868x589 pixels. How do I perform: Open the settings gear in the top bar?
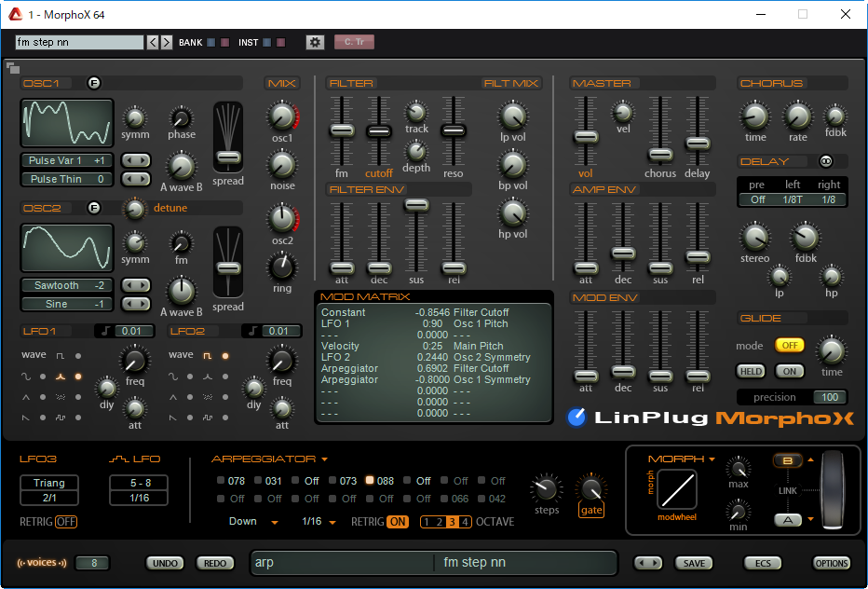pos(315,42)
